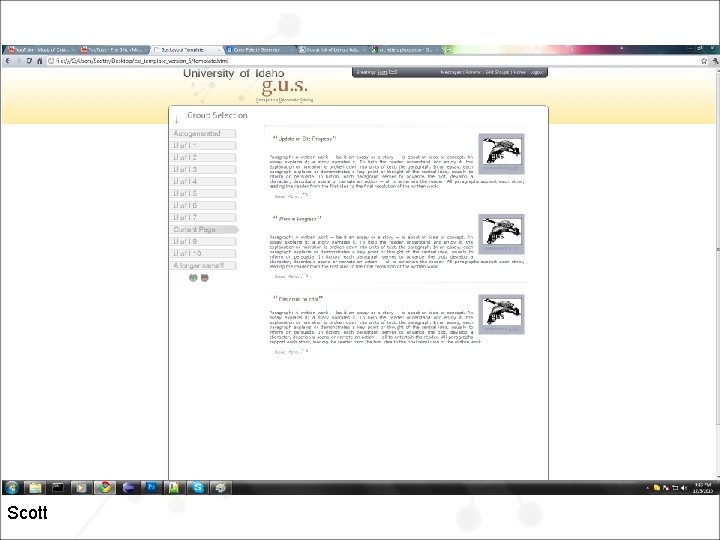Open a new tab with the plus button
The image size is (720, 540).
coord(449,50)
